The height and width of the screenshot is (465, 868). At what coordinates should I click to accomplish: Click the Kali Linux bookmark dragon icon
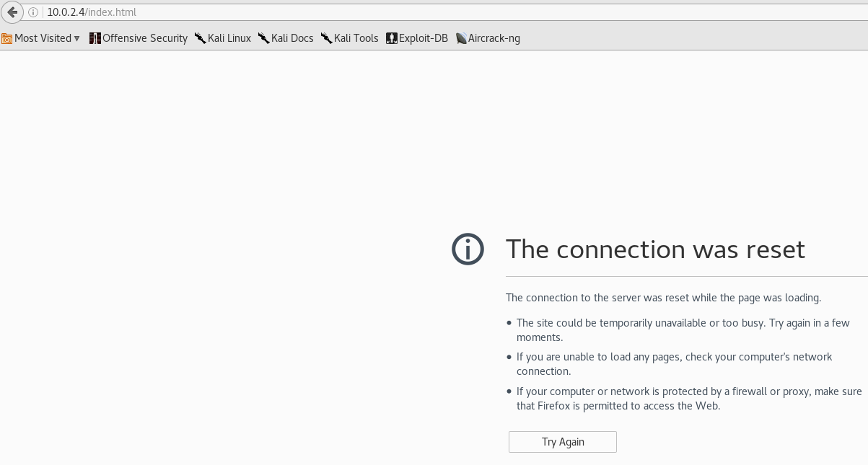[x=200, y=38]
